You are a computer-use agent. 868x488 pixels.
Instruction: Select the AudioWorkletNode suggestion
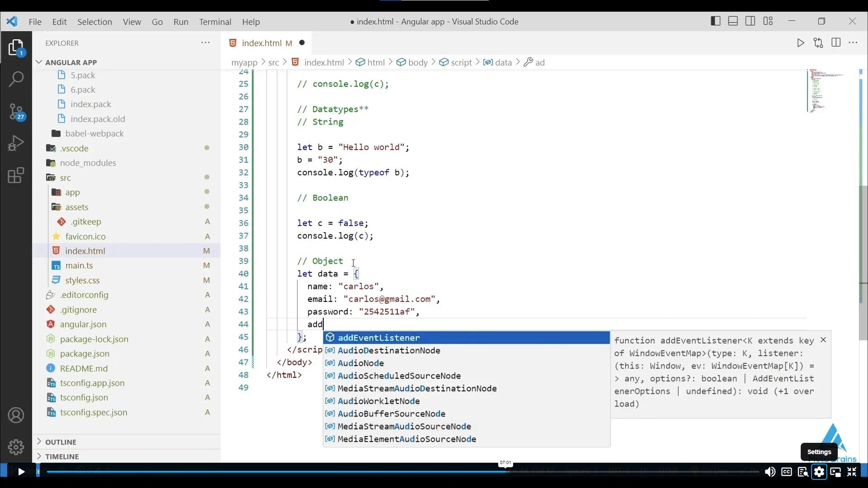pyautogui.click(x=467, y=401)
